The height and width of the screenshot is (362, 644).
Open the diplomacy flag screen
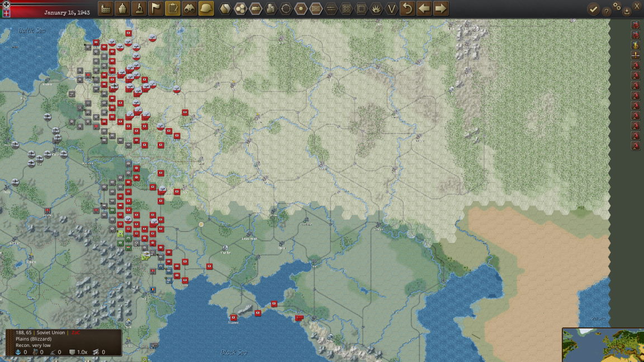coord(155,8)
